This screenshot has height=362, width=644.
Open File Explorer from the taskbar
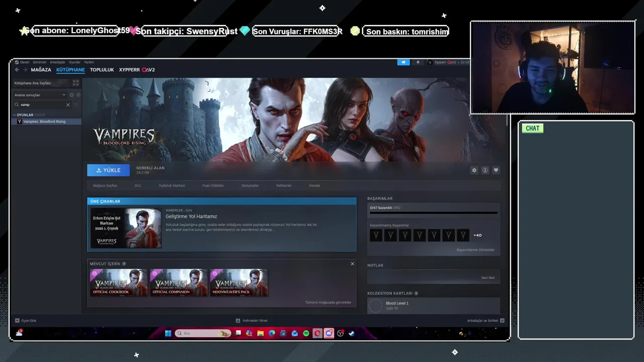(x=261, y=333)
